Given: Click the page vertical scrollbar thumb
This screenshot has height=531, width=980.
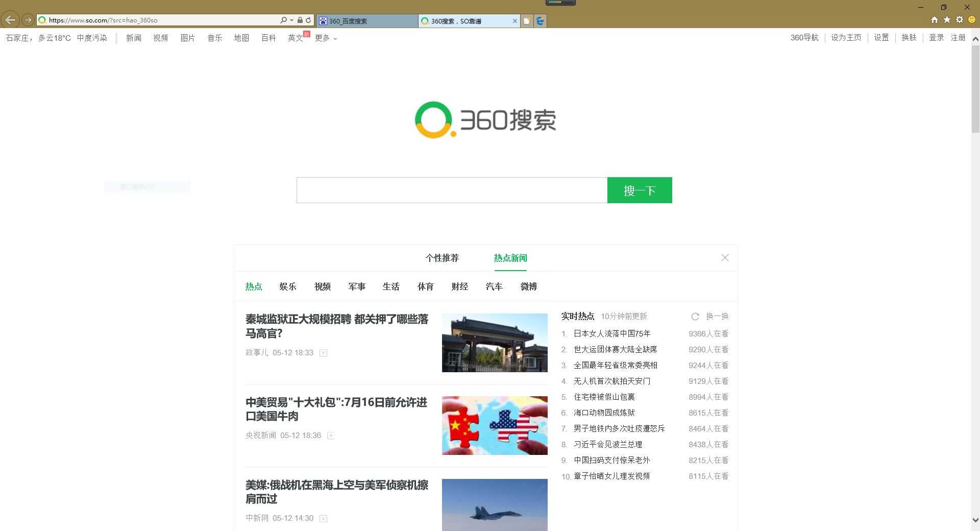Looking at the screenshot, I should 975,89.
